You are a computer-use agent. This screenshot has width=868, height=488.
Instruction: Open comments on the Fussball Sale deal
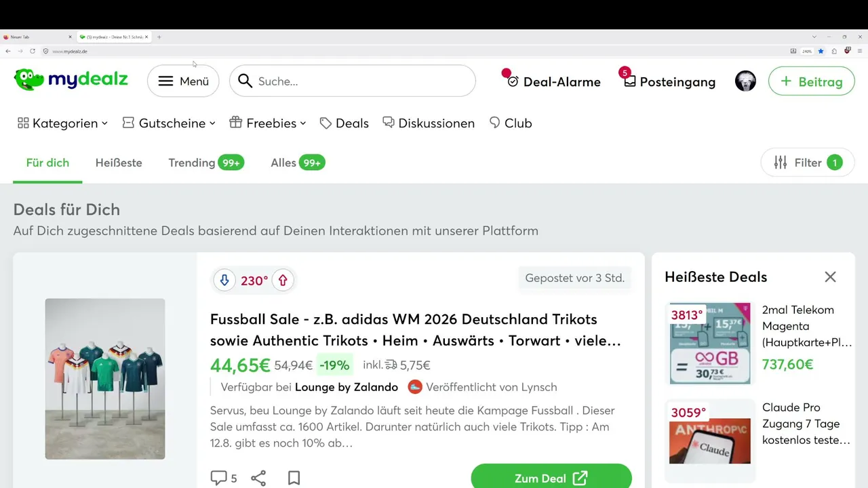click(x=224, y=479)
